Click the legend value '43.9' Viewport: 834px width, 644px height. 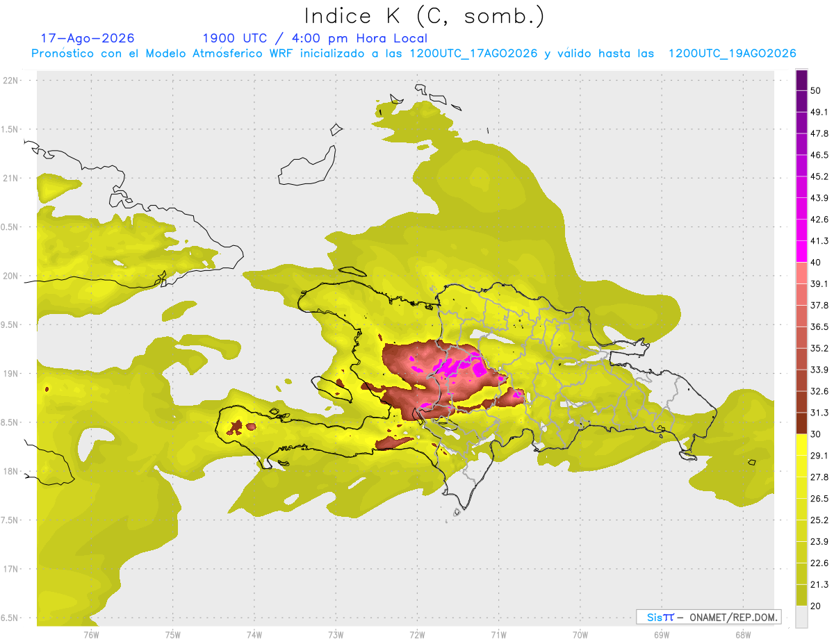pos(819,198)
